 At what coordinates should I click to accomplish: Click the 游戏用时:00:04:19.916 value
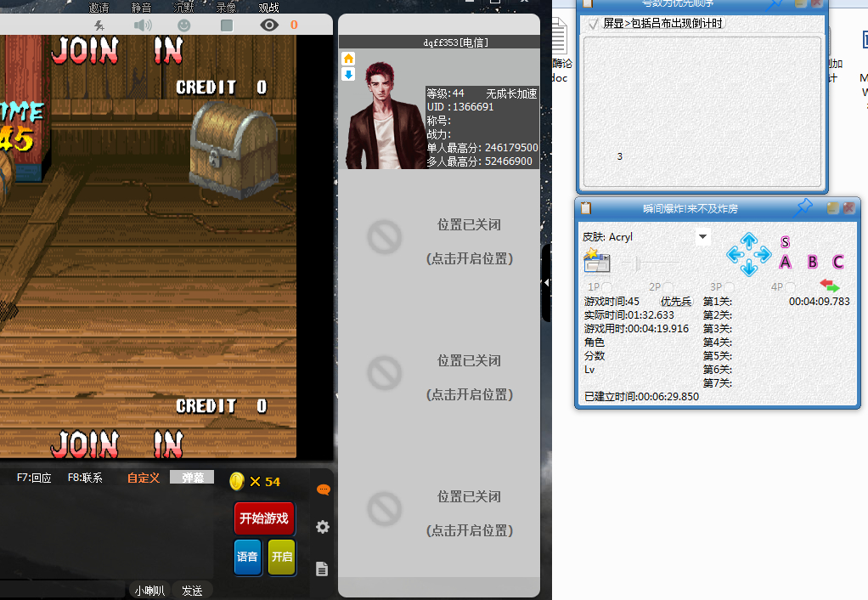tap(637, 329)
